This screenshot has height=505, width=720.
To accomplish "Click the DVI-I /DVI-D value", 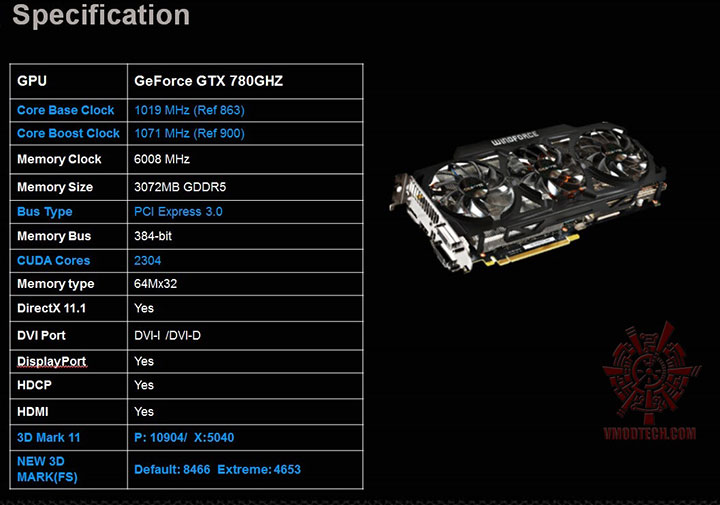I will point(167,336).
